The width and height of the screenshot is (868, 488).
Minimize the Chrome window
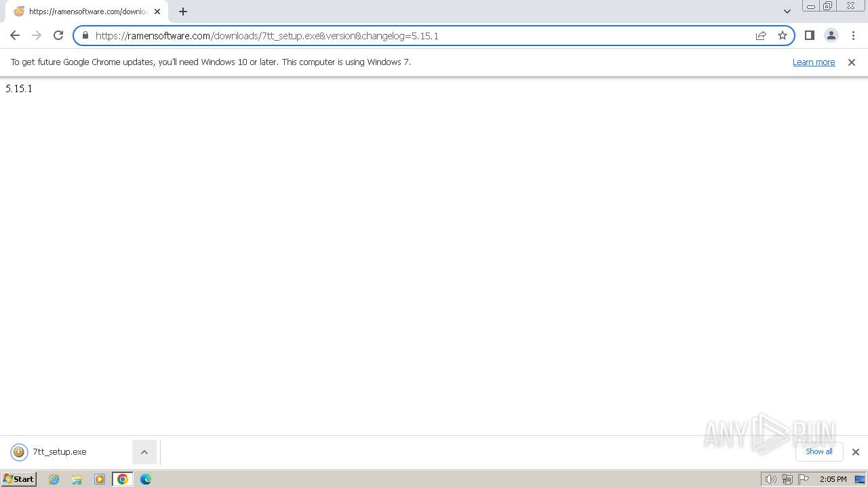click(810, 6)
